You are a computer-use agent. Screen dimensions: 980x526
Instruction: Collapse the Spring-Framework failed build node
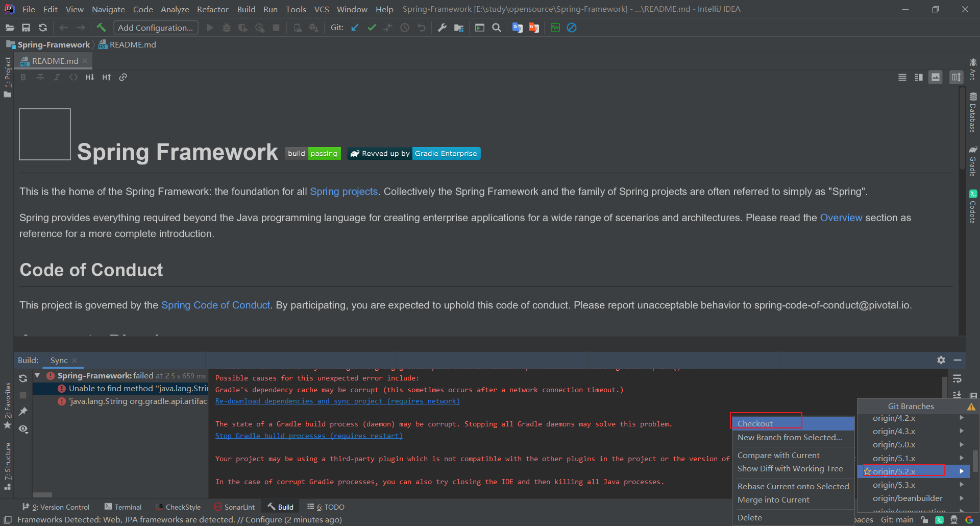[37, 375]
